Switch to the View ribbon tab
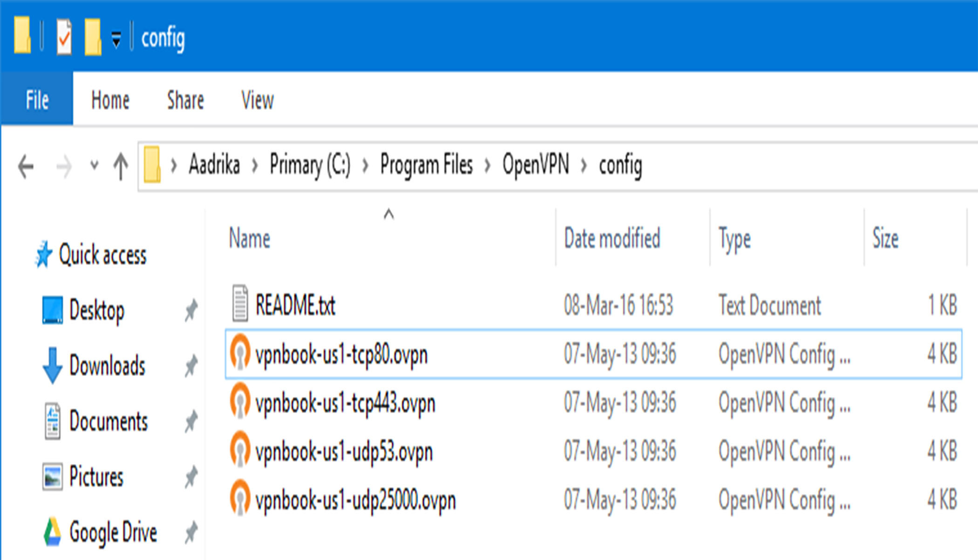This screenshot has width=978, height=560. [x=258, y=100]
